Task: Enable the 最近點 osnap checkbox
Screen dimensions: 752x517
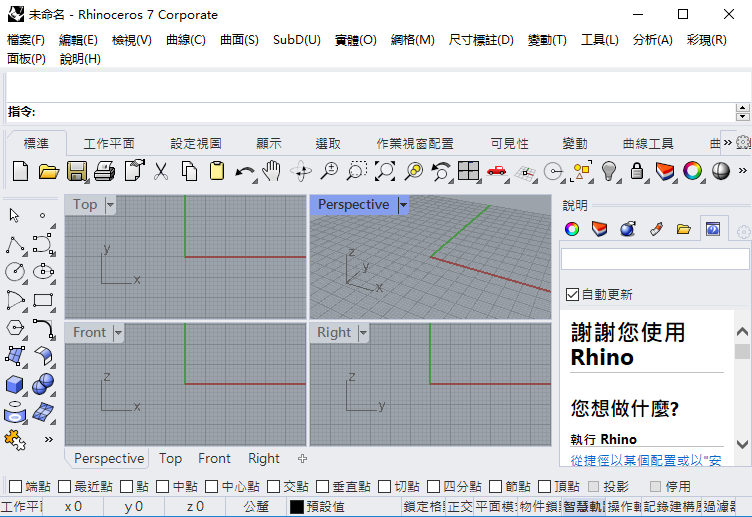Action: (64, 487)
